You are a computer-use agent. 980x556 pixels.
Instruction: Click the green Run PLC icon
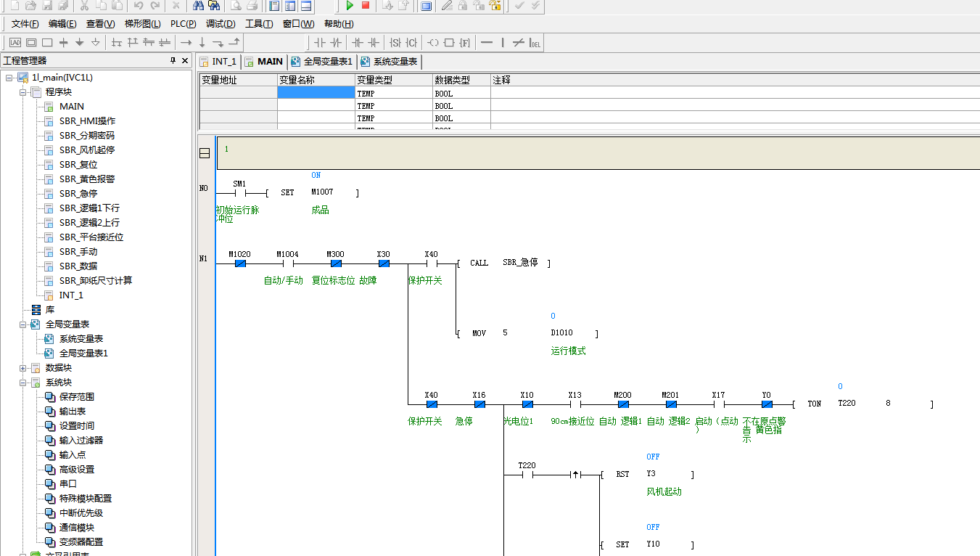pyautogui.click(x=350, y=5)
